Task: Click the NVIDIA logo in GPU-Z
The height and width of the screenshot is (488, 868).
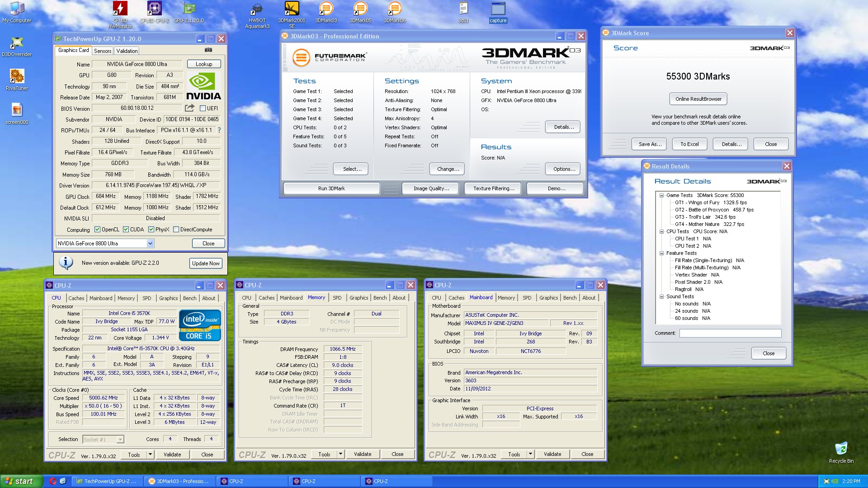Action: pos(203,86)
